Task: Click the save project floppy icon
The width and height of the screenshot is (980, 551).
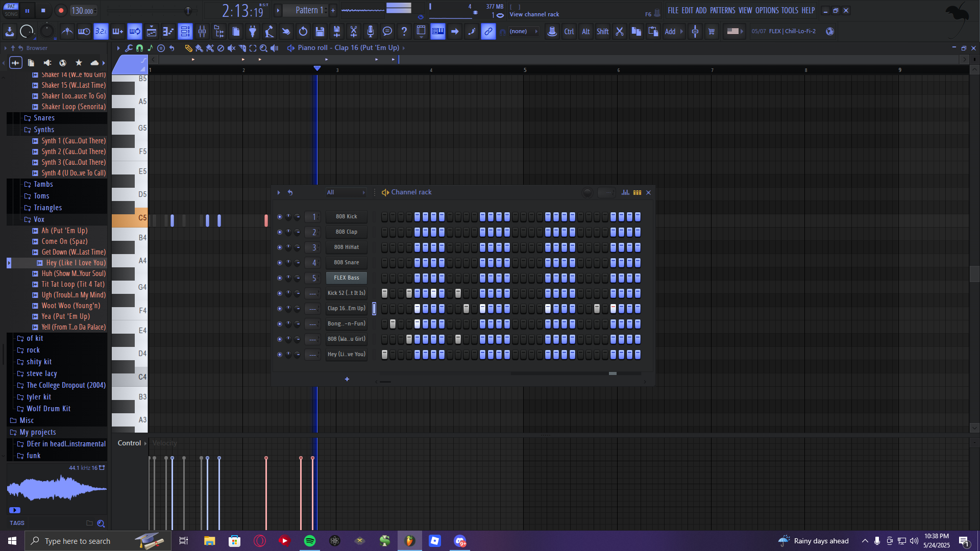Action: tap(320, 32)
